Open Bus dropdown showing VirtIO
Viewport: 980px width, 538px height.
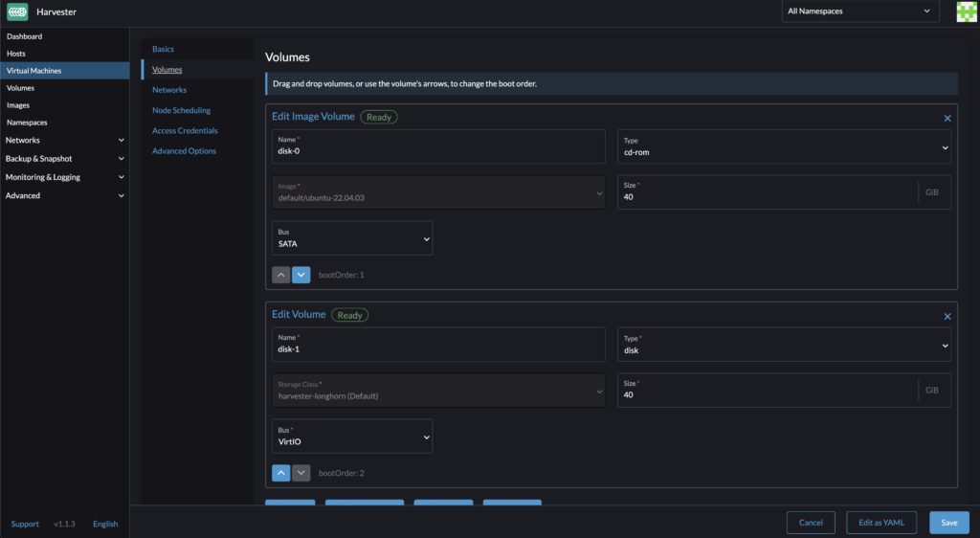pyautogui.click(x=352, y=436)
